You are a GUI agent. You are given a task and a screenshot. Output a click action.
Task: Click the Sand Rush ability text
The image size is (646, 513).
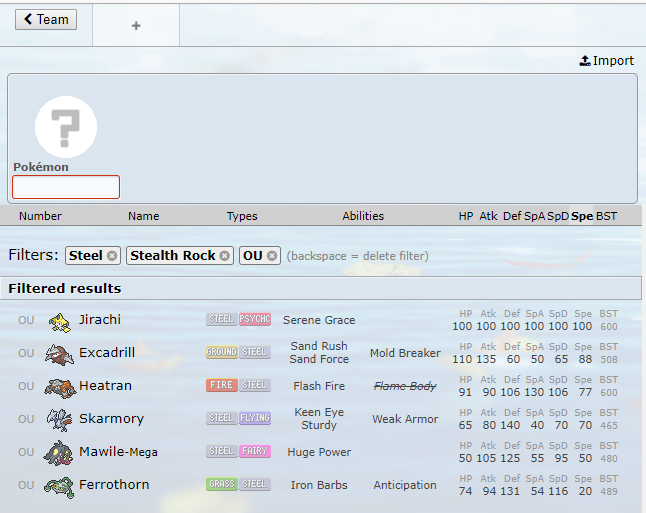[x=319, y=346]
